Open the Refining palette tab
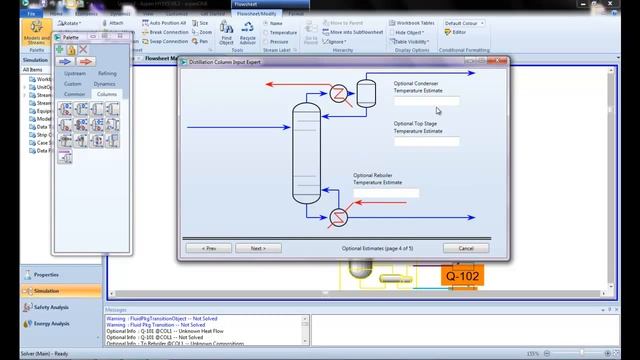Viewport: 640px width, 360px height. [107, 73]
